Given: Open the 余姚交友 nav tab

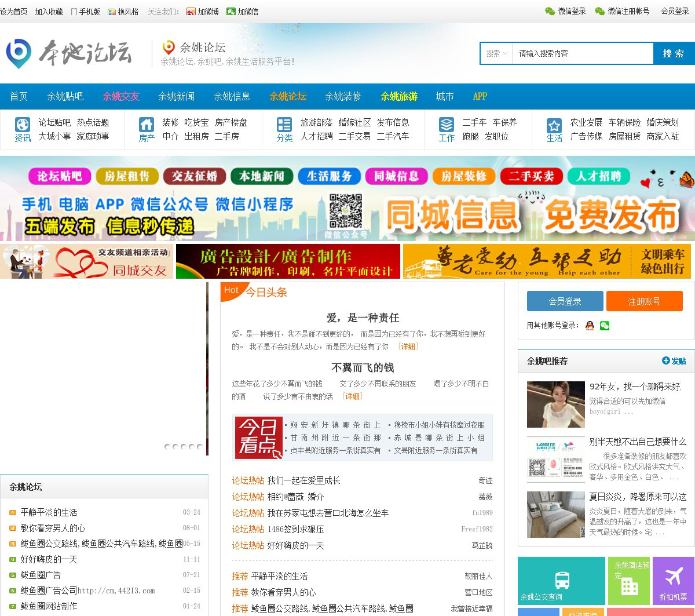Looking at the screenshot, I should pos(121,96).
